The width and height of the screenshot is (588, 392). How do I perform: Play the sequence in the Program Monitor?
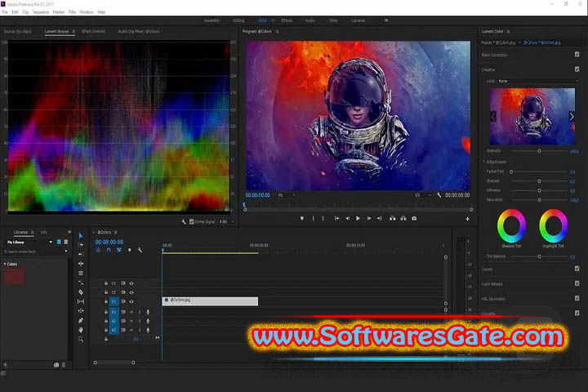click(359, 218)
